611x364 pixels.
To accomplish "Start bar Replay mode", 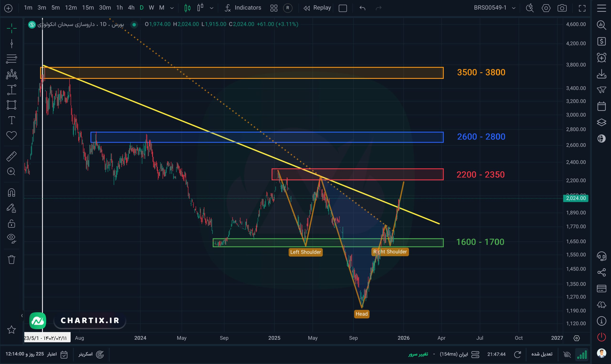I will pyautogui.click(x=317, y=8).
